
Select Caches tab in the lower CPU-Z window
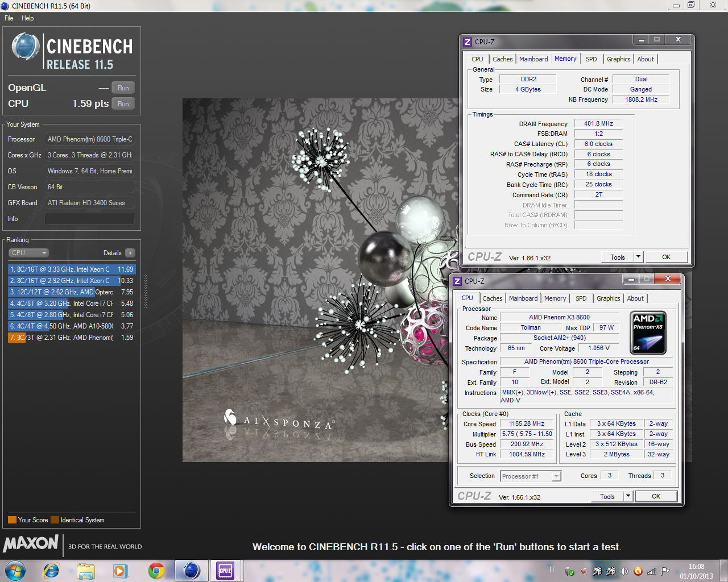(x=493, y=298)
